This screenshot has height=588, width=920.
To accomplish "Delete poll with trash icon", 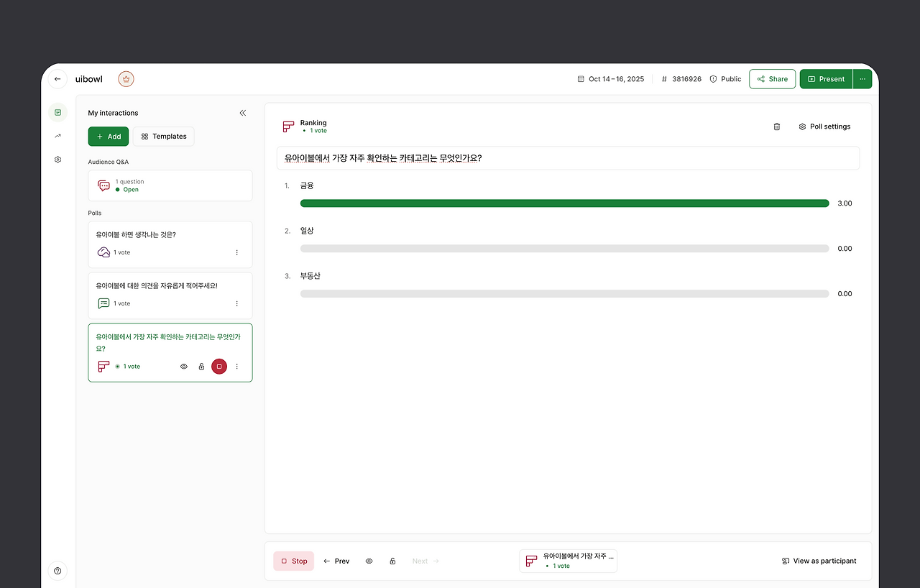I will [x=777, y=127].
